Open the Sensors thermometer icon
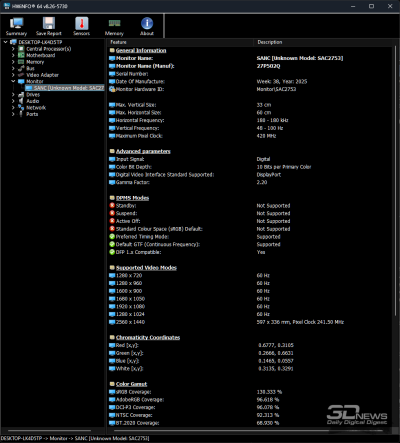400x443 pixels. point(82,23)
